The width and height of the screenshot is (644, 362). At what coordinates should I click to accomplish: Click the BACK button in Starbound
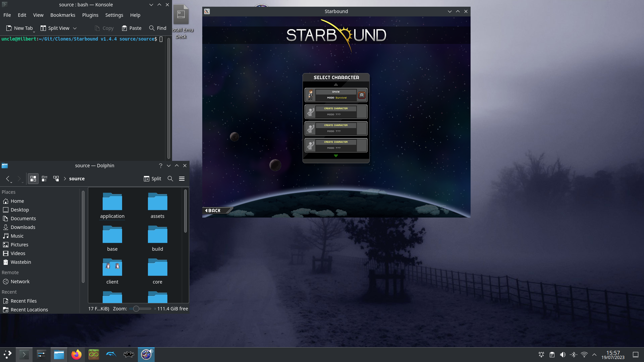point(215,210)
